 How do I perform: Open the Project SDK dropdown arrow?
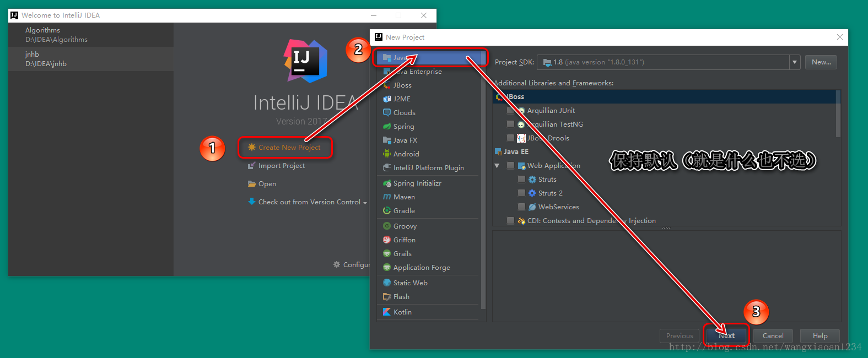[x=795, y=62]
